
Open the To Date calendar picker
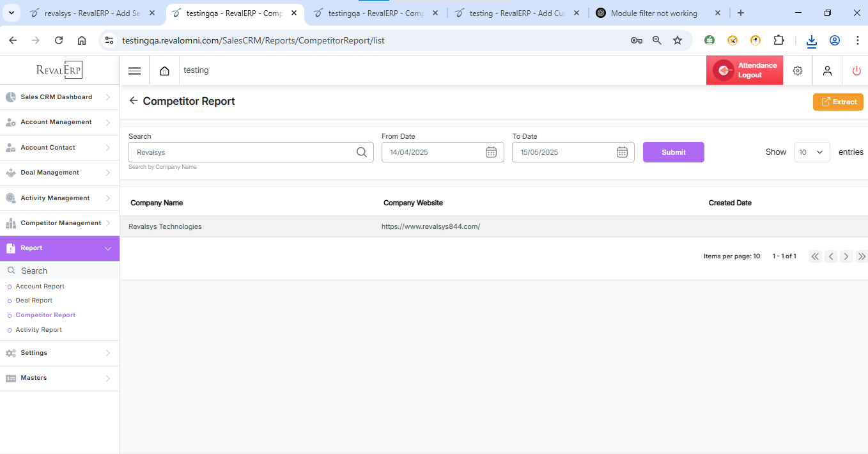click(622, 152)
